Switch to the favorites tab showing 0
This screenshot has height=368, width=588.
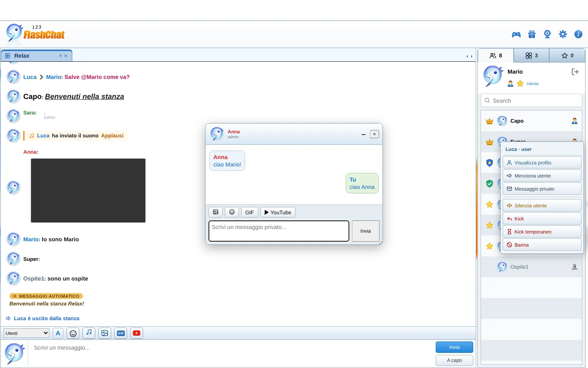point(567,56)
